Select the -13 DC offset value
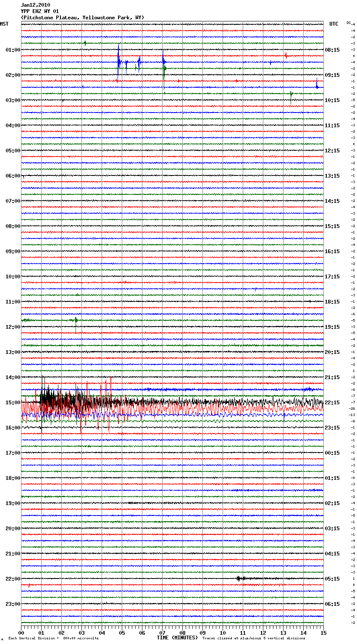This screenshot has width=357, height=644. point(353,415)
